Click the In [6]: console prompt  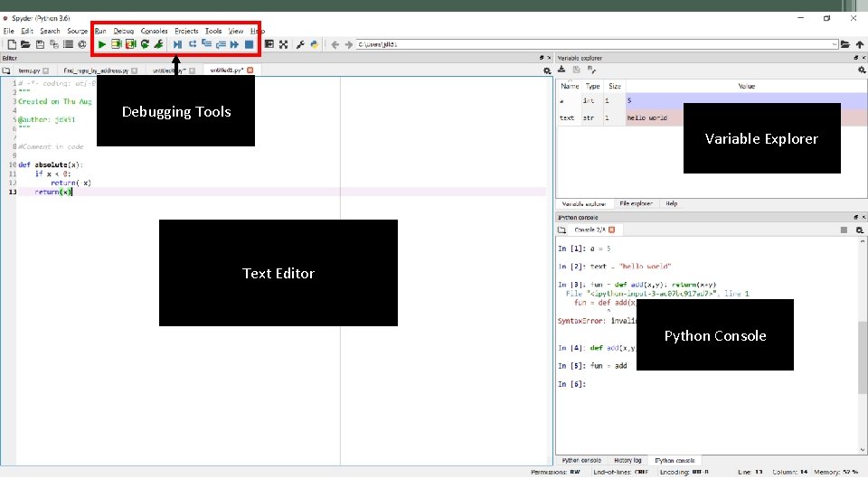[x=571, y=384]
